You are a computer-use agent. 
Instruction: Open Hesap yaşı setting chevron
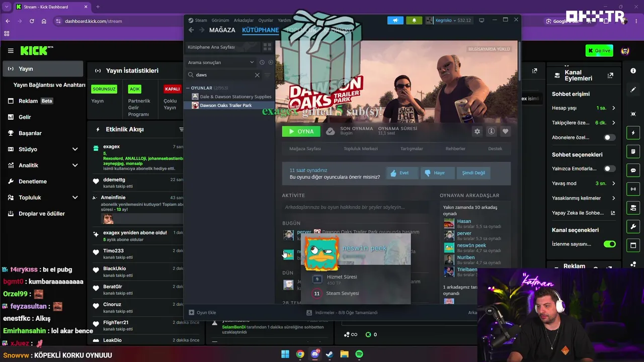coord(613,108)
